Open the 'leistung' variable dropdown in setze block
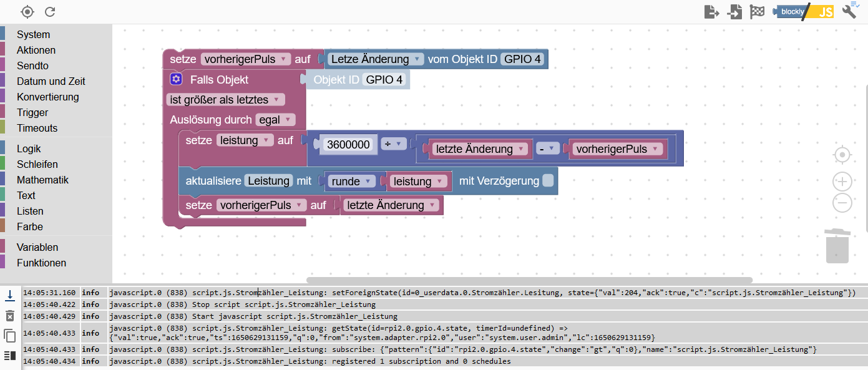 pos(245,140)
